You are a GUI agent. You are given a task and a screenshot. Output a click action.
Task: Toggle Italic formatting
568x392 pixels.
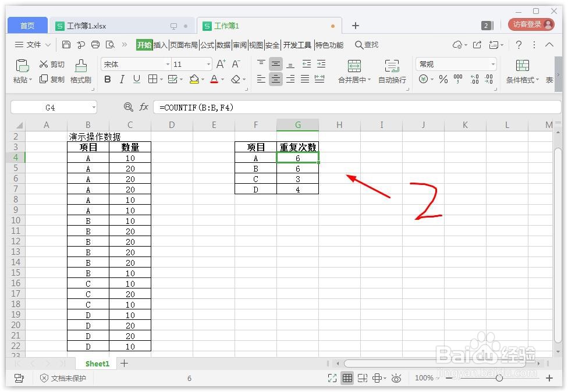[x=122, y=79]
